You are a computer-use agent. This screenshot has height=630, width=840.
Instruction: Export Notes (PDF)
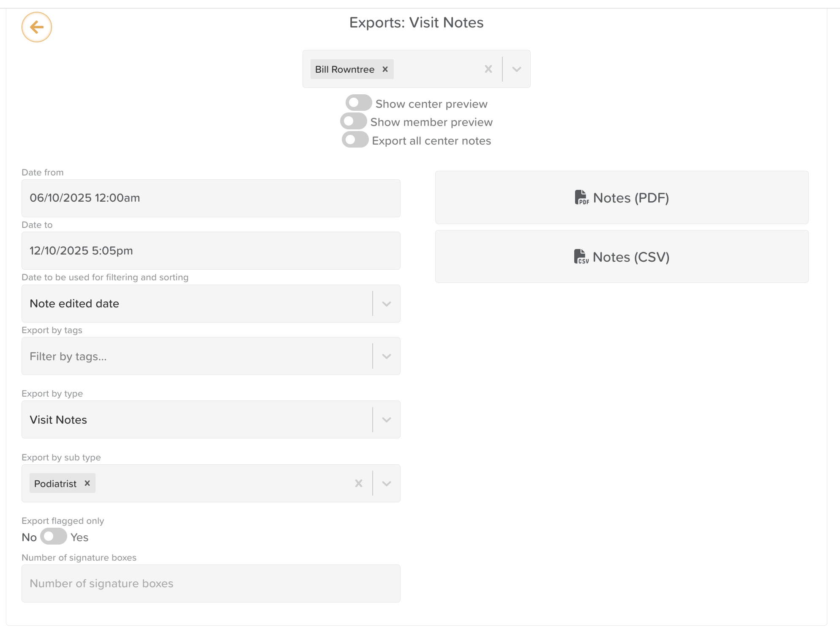tap(622, 198)
